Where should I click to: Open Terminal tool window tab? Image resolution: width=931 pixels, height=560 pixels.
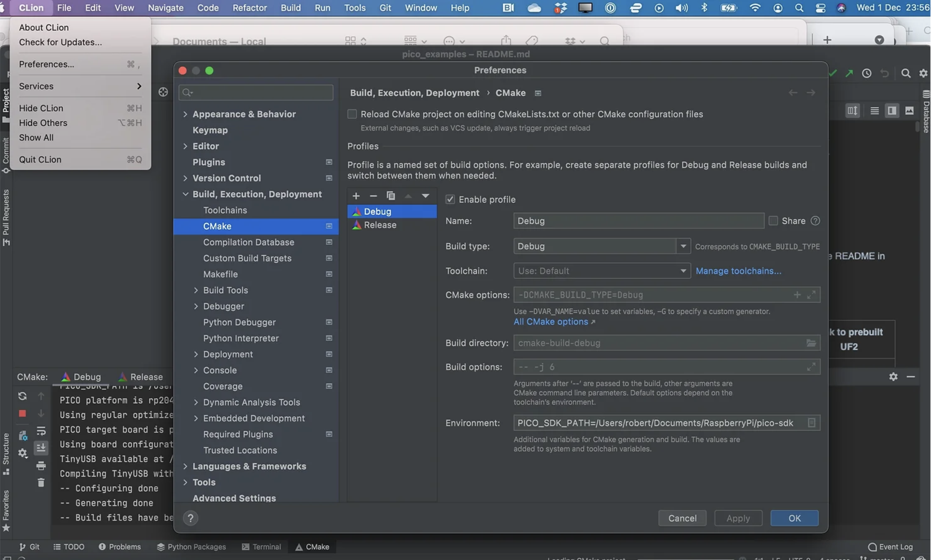coord(261,547)
